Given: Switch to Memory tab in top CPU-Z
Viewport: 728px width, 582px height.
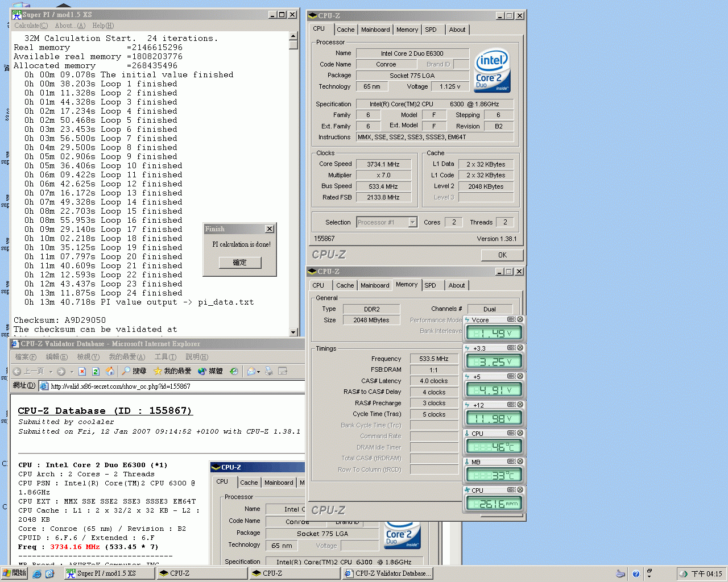Looking at the screenshot, I should click(x=407, y=30).
